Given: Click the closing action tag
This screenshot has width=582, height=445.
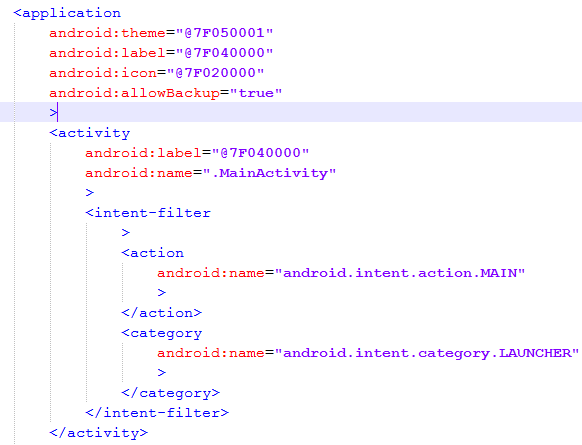Looking at the screenshot, I should 161,313.
